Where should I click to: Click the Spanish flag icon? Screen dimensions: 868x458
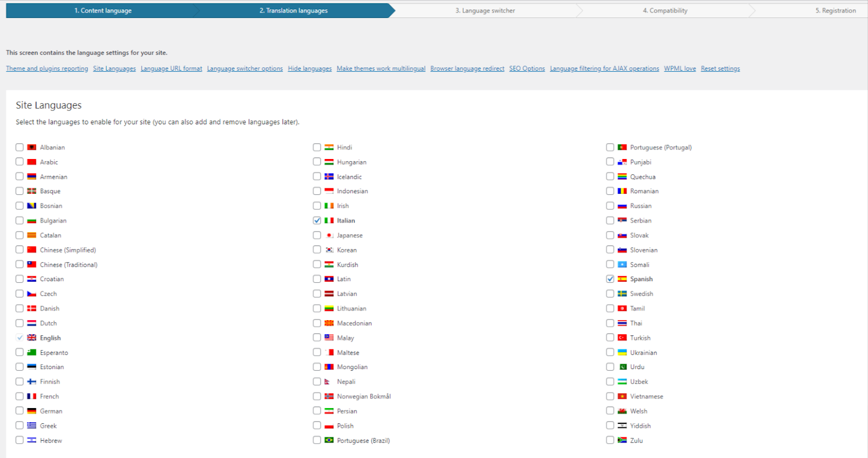pyautogui.click(x=622, y=279)
